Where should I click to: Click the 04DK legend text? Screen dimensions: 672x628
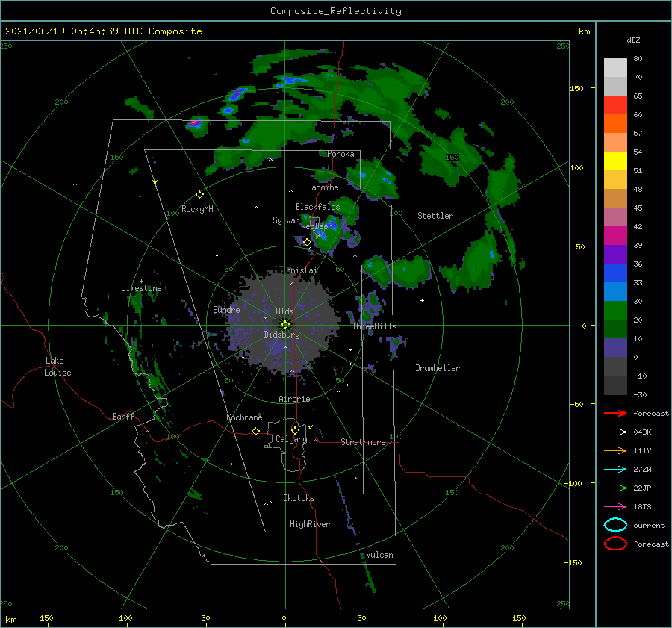[x=642, y=432]
